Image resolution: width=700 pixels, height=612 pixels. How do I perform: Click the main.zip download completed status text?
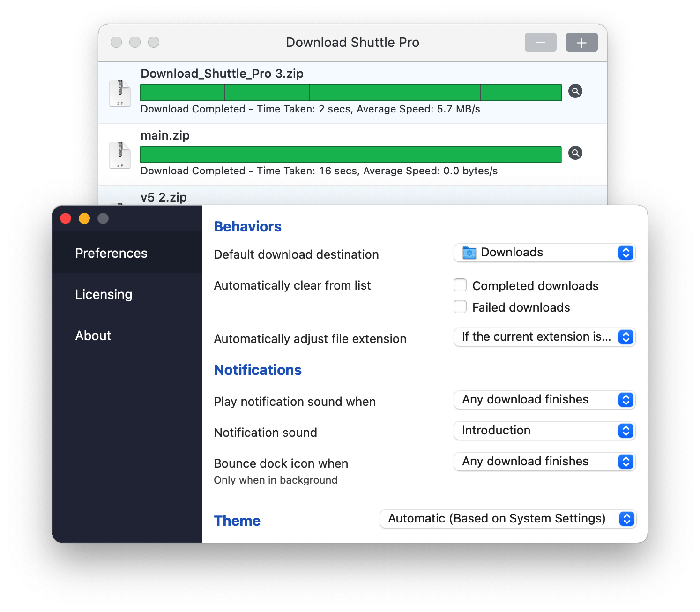click(x=319, y=171)
